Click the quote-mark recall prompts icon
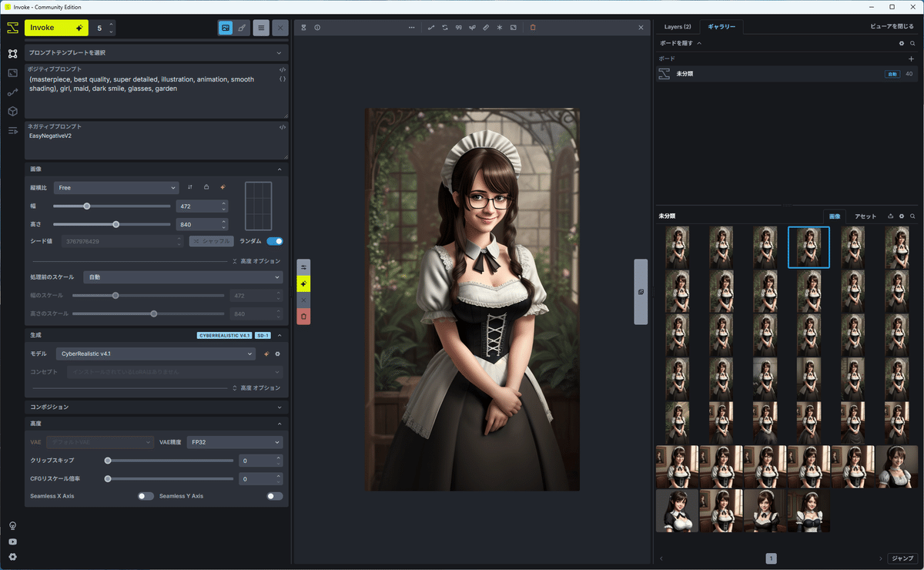 458,28
